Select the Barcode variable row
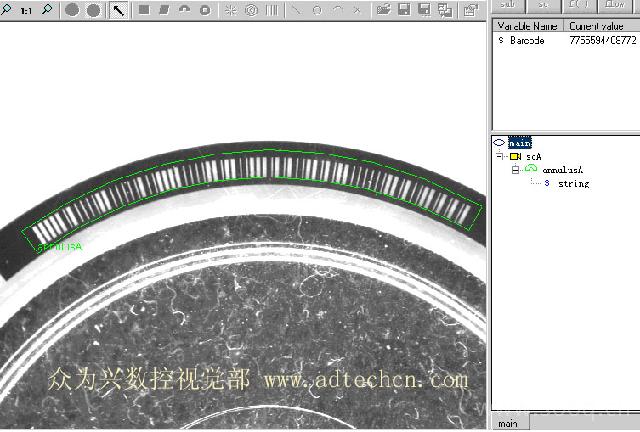 (x=528, y=41)
